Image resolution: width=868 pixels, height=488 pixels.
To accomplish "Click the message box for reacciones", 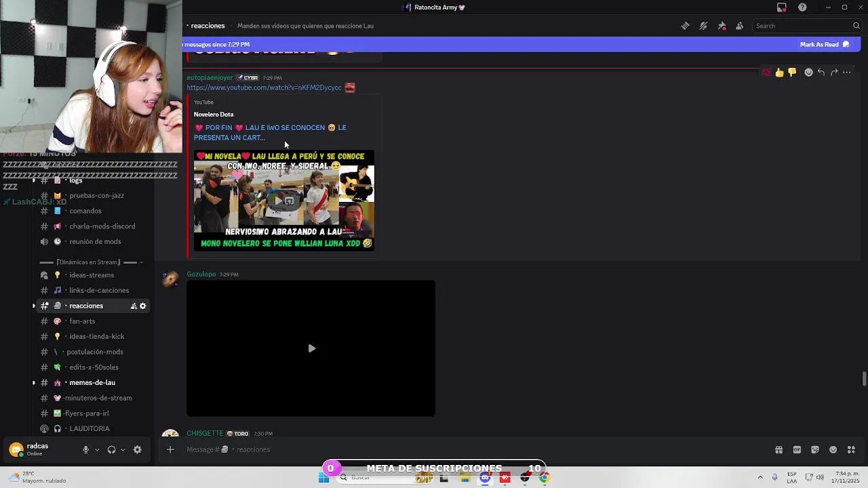I will pyautogui.click(x=475, y=449).
